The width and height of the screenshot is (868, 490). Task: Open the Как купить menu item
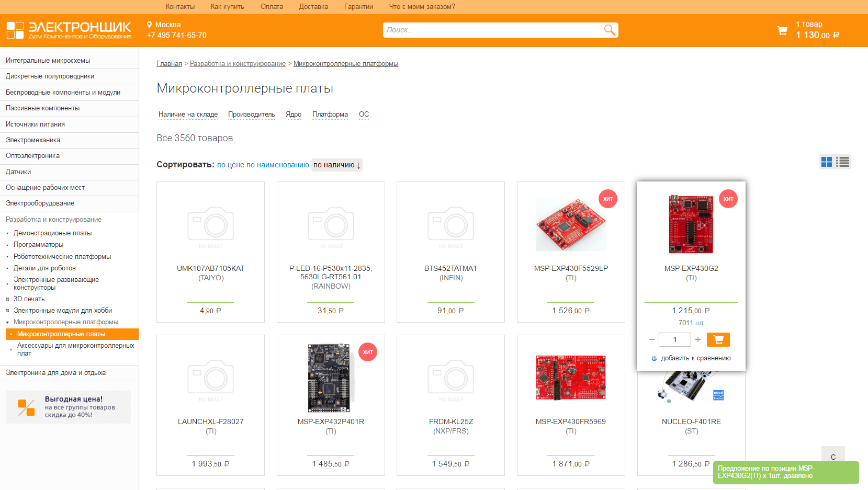tap(228, 7)
